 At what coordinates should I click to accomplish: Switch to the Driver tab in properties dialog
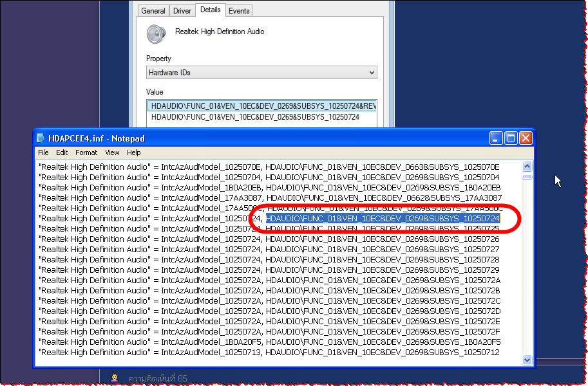(x=182, y=11)
